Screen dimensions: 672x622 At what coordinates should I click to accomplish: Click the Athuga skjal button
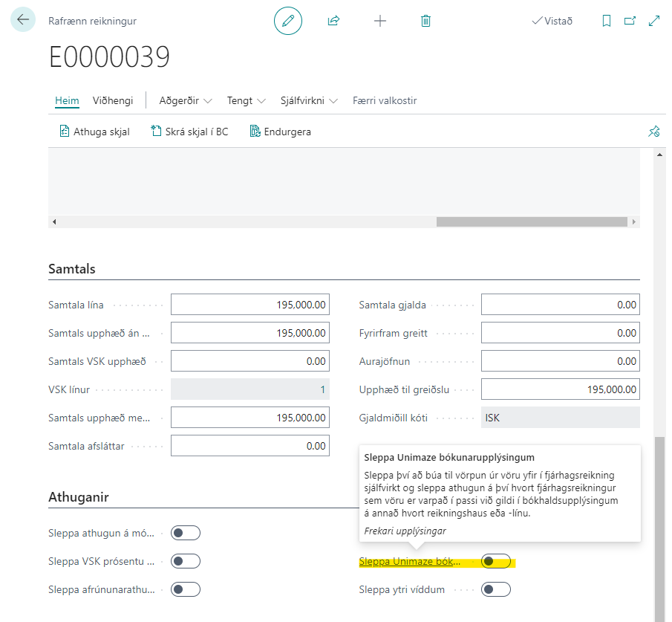coord(94,132)
